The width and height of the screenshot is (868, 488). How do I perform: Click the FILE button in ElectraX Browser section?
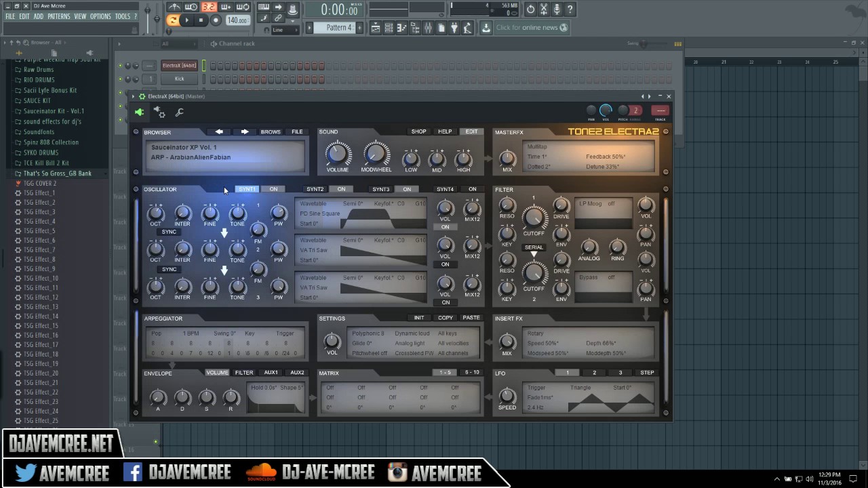click(297, 131)
